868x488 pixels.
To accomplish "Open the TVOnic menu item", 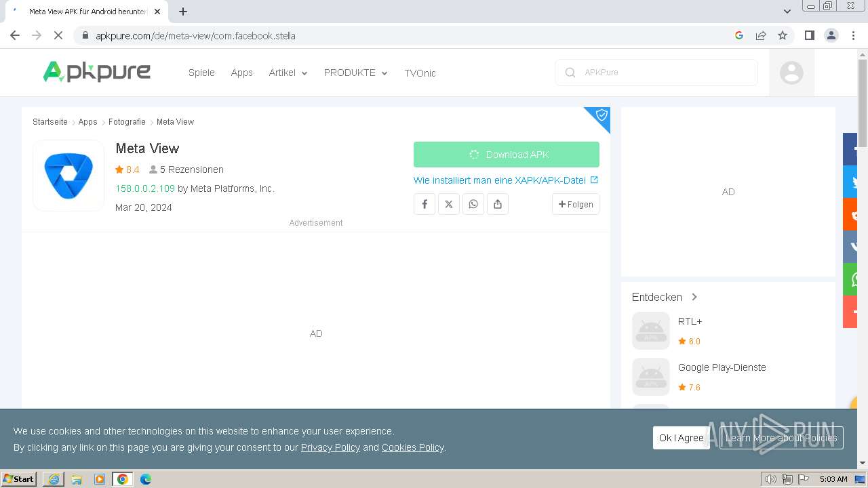I will pyautogui.click(x=420, y=73).
